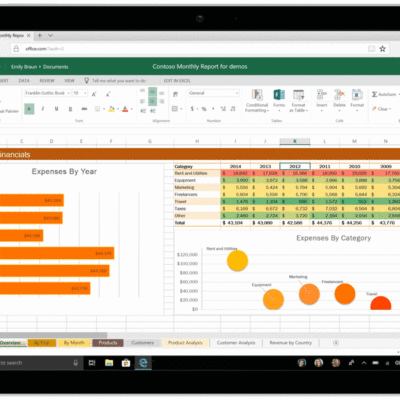Apply the yellow Fill Color swatch

[111, 109]
